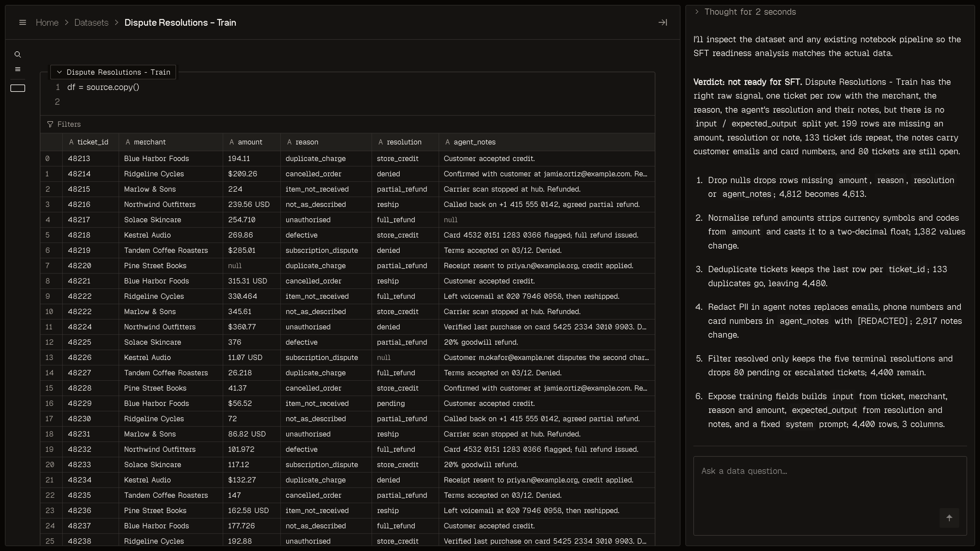This screenshot has height=551, width=980.
Task: Send the data question with arrow button
Action: coord(949,518)
